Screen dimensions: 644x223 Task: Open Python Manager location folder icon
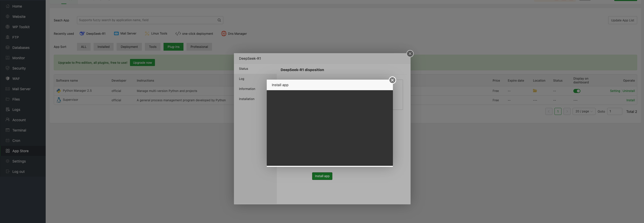(535, 91)
